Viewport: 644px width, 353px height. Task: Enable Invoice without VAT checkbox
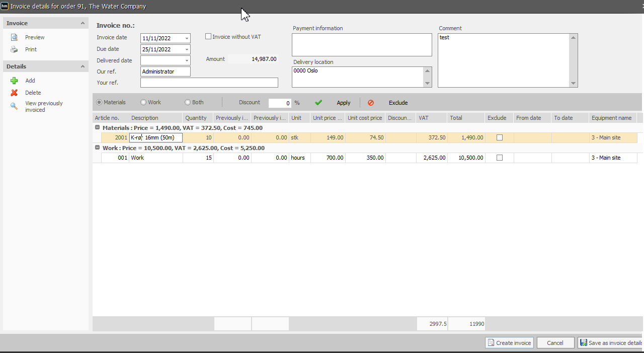(x=208, y=37)
